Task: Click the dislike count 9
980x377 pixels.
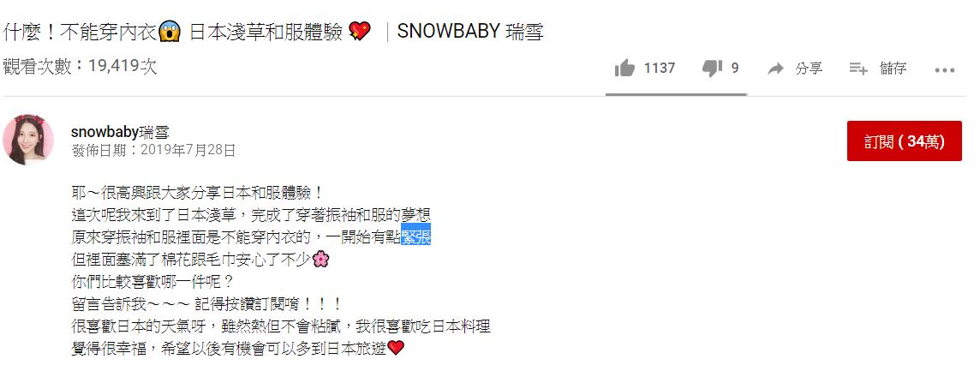Action: [735, 69]
